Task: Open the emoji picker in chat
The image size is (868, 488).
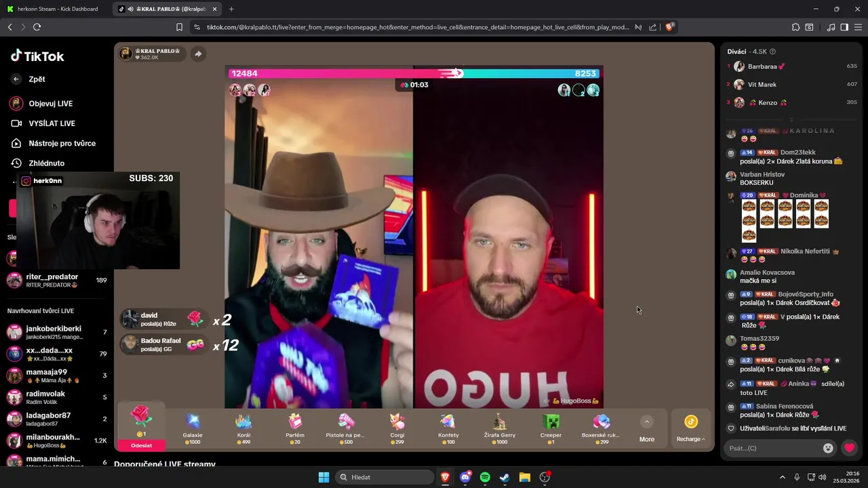Action: coord(828,448)
